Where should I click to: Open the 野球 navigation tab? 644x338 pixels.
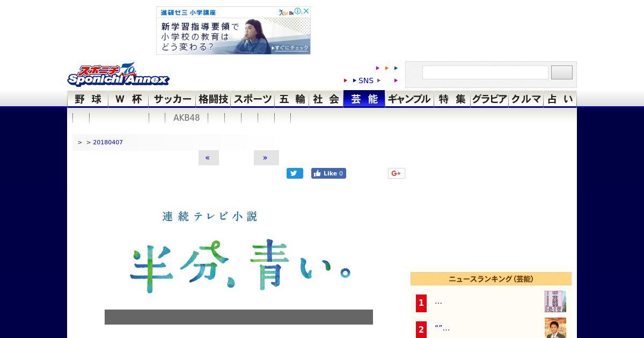88,99
